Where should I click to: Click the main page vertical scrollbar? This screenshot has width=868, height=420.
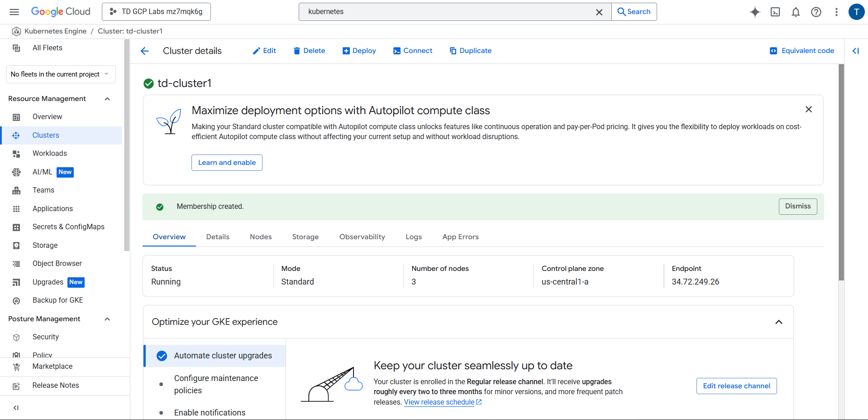(x=841, y=172)
